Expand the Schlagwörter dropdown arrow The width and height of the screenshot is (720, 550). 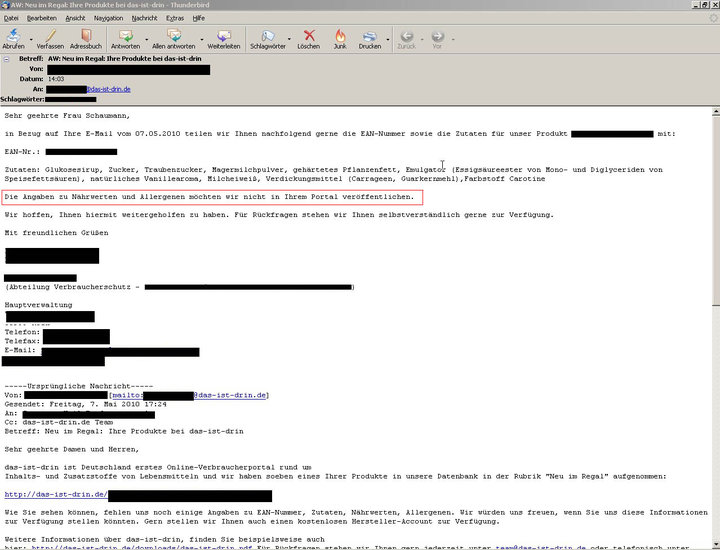(x=289, y=39)
